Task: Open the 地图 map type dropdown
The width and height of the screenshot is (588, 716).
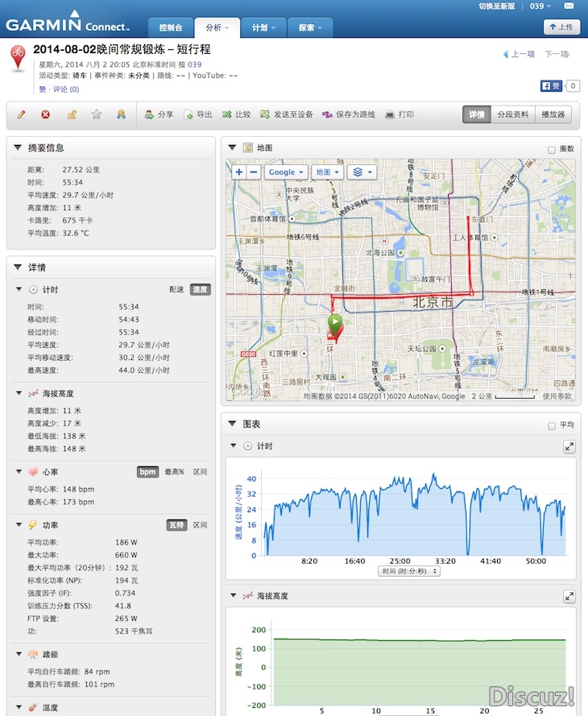Action: point(327,172)
